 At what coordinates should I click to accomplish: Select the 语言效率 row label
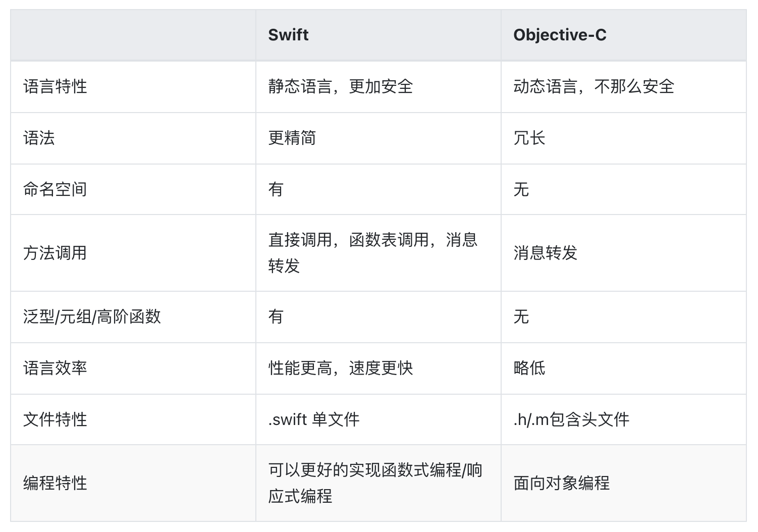click(55, 368)
